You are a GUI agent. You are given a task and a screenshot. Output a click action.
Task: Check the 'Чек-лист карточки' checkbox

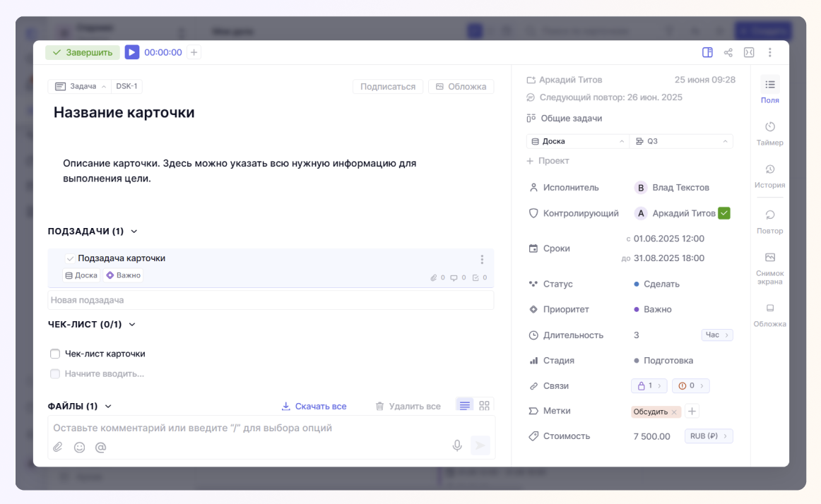pos(55,354)
